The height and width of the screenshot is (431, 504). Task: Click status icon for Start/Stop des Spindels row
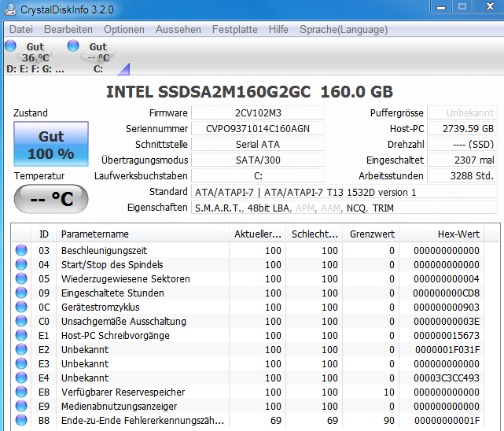tap(21, 264)
